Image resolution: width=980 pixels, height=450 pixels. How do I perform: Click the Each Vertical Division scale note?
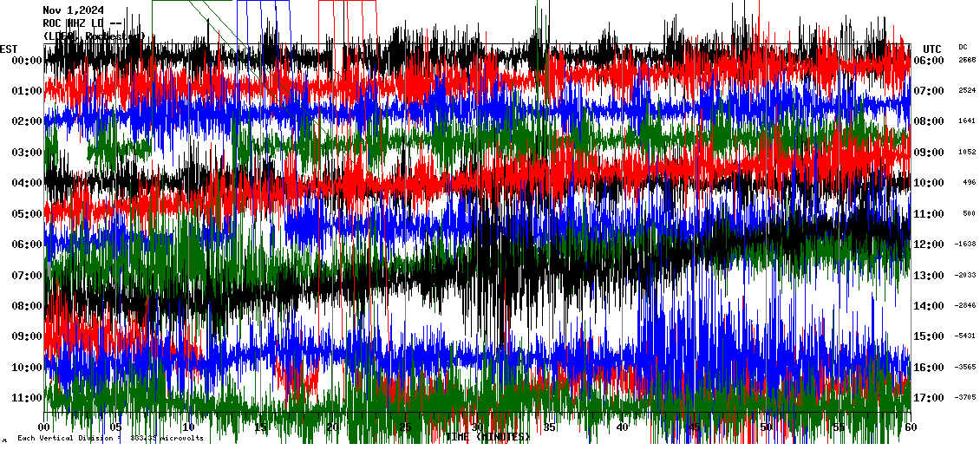[104, 438]
